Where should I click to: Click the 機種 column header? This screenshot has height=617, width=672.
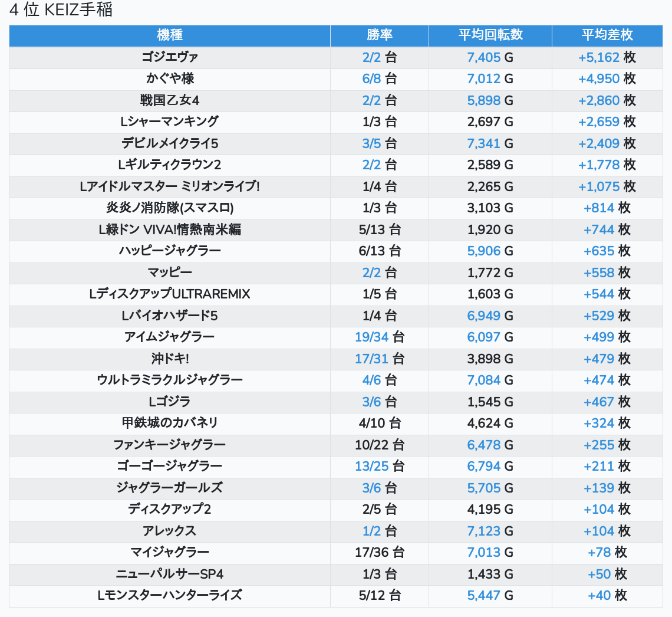(x=170, y=35)
